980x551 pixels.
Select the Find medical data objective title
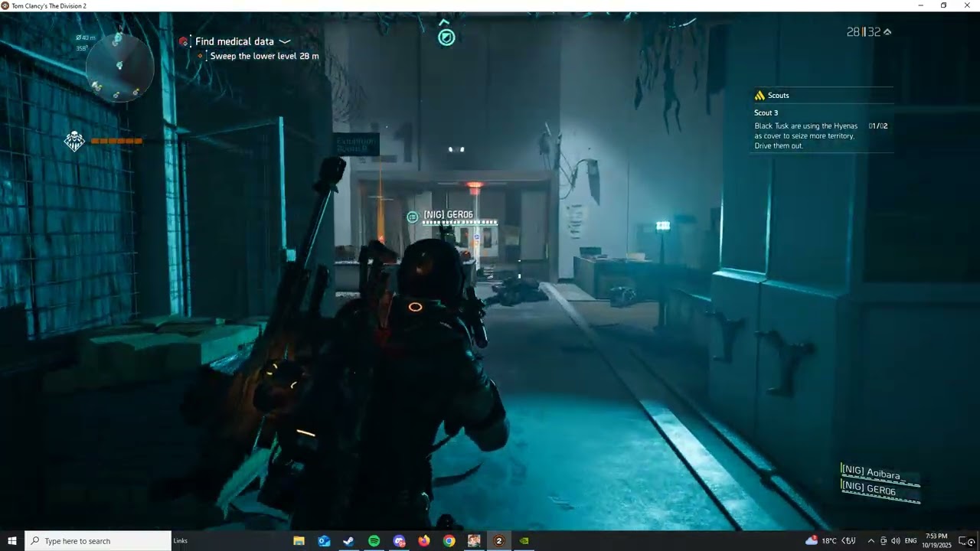tap(234, 41)
